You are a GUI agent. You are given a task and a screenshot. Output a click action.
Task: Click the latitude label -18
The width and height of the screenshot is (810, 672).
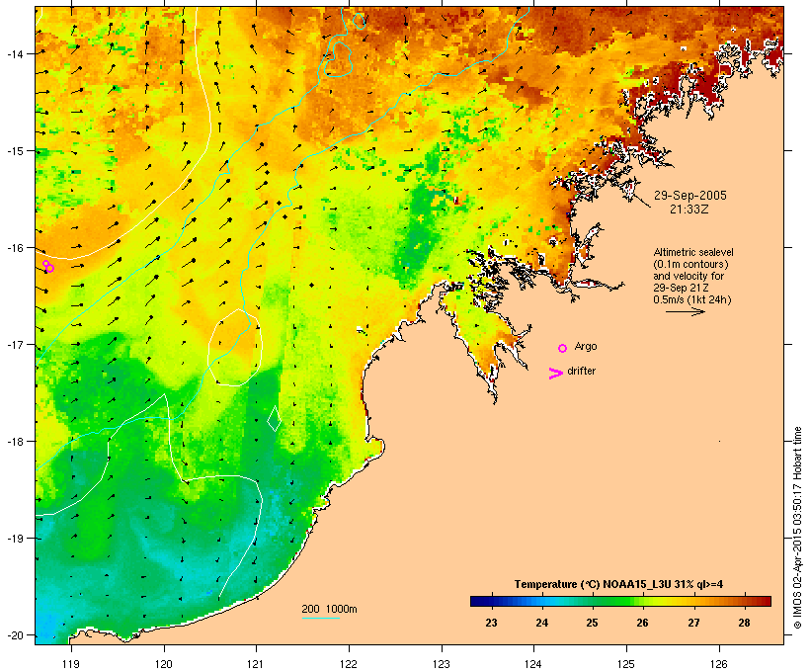point(15,441)
